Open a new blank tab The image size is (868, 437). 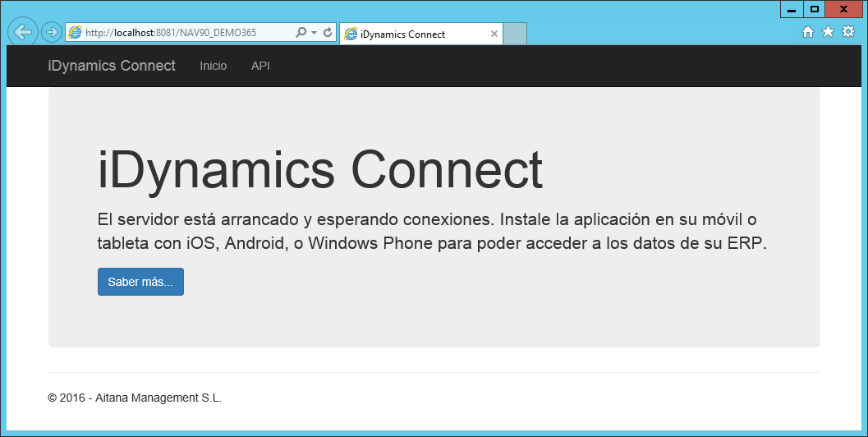click(515, 34)
